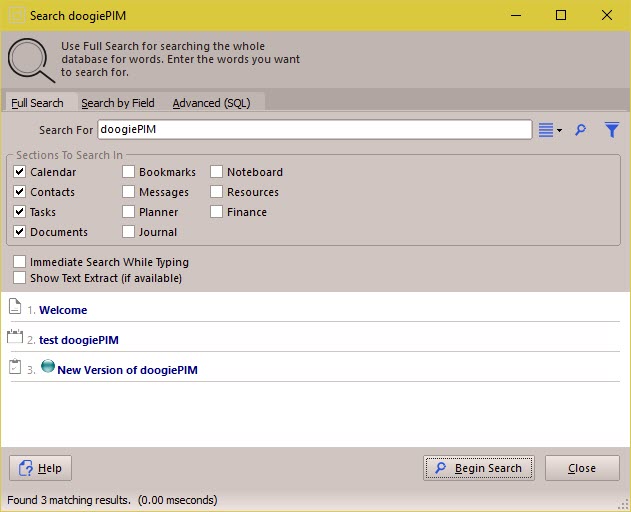
Task: Click the large magnifying glass graphic
Action: coord(31,60)
